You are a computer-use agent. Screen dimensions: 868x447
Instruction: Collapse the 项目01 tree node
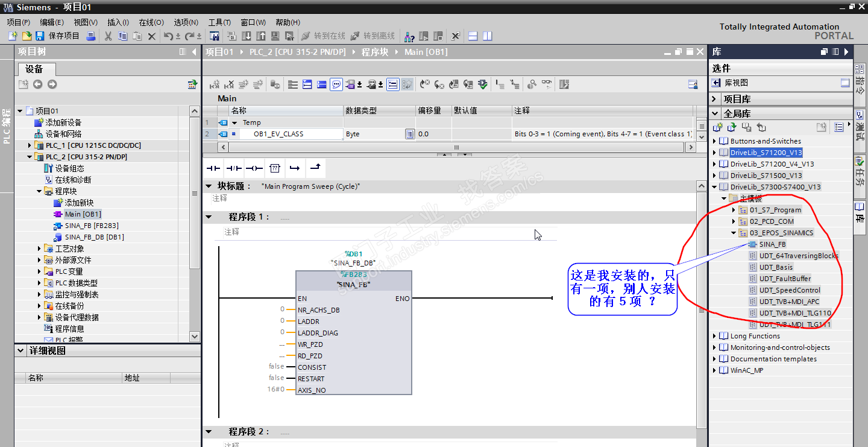[x=20, y=111]
